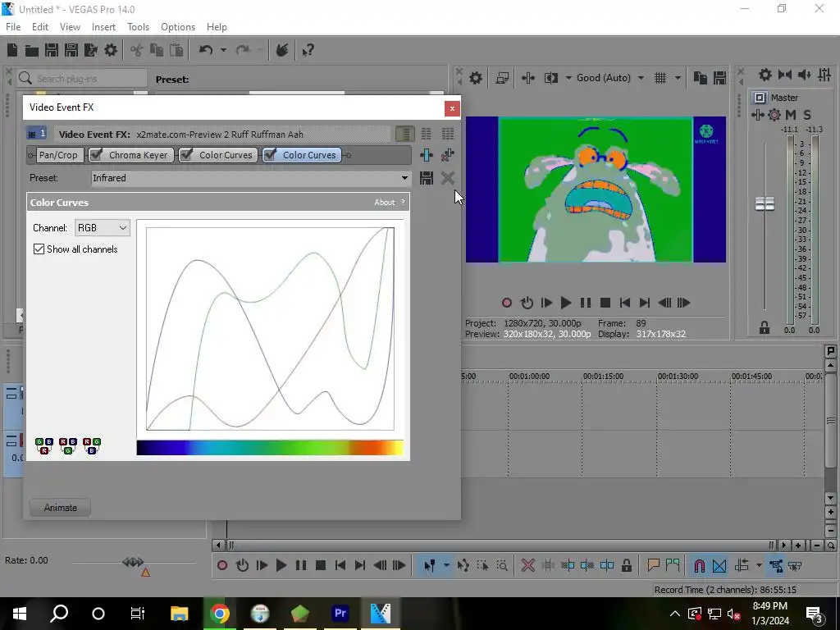The image size is (840, 630).
Task: Toggle the first Color Curves effect checkbox
Action: 186,155
